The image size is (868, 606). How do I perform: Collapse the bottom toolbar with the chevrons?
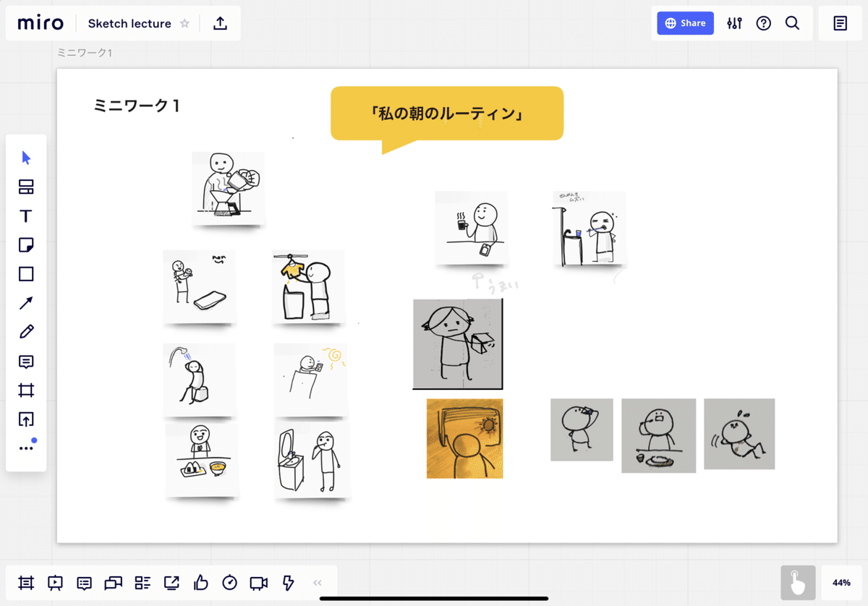pos(317,583)
